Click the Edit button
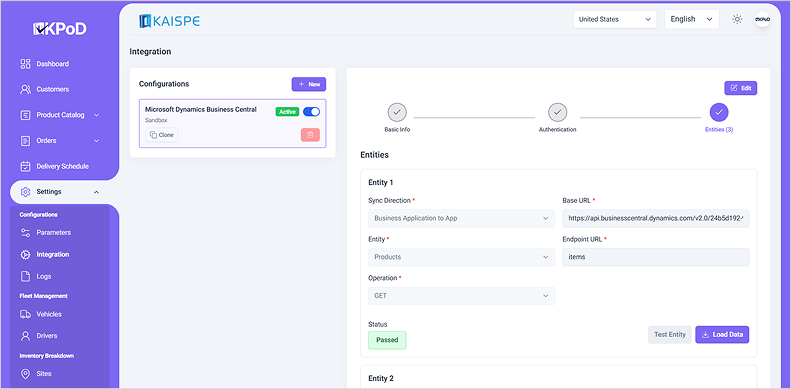 741,88
